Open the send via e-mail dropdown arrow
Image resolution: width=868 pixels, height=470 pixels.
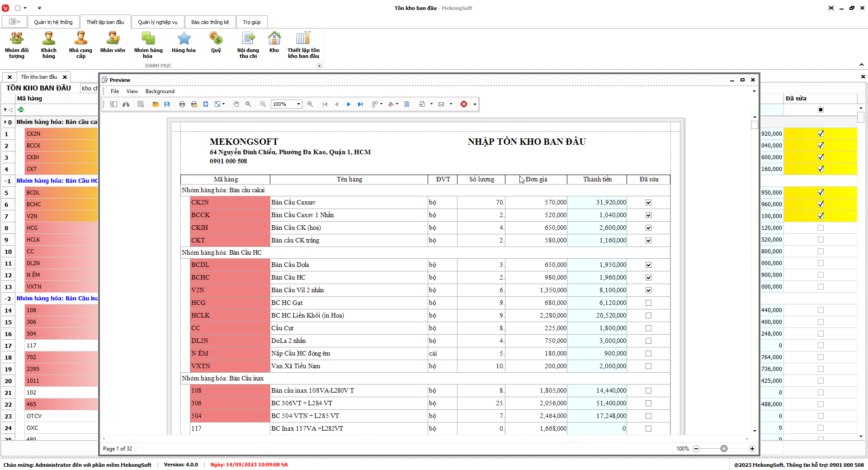coord(451,104)
